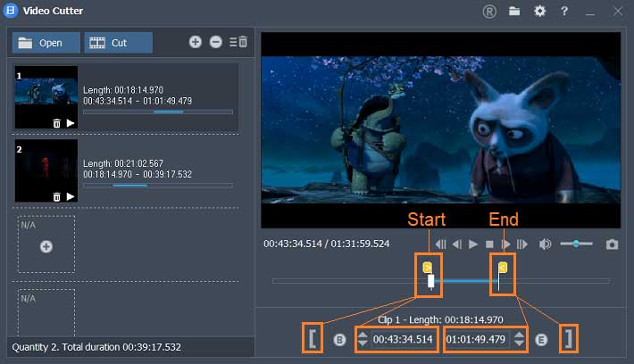
Task: Click the yellow start marker on timeline
Action: coord(428,268)
